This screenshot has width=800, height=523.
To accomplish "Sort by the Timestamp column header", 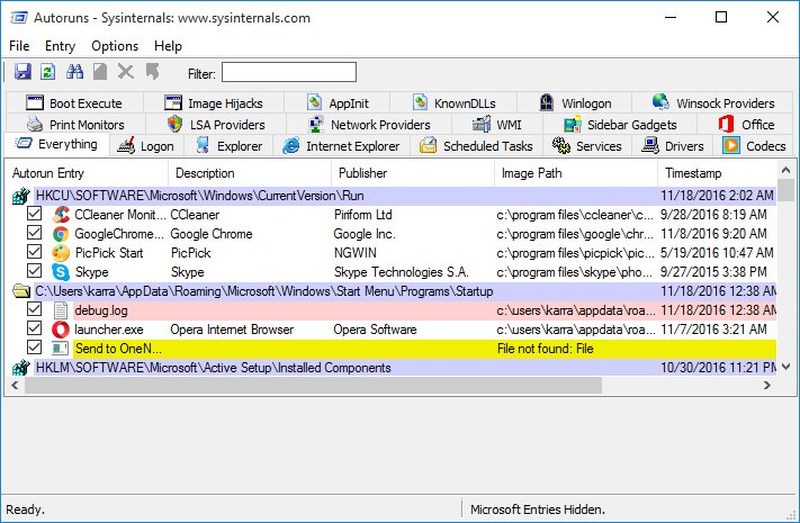I will click(x=718, y=173).
